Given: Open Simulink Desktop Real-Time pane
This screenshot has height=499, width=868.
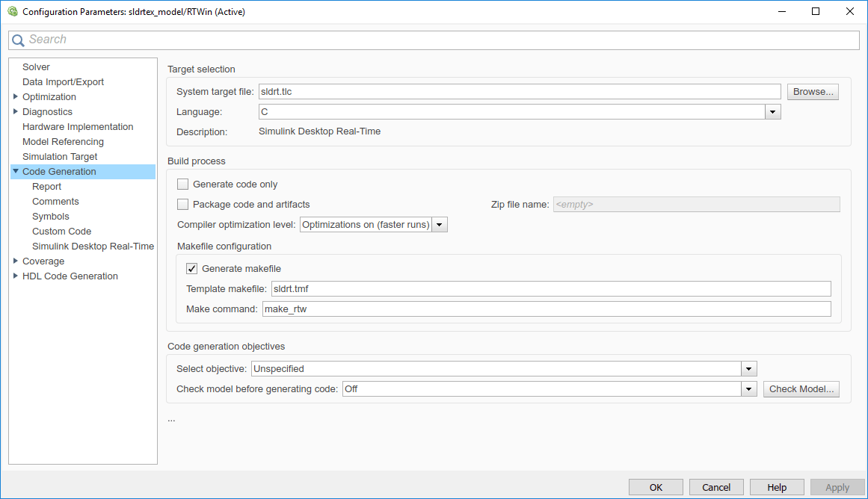Looking at the screenshot, I should 93,247.
